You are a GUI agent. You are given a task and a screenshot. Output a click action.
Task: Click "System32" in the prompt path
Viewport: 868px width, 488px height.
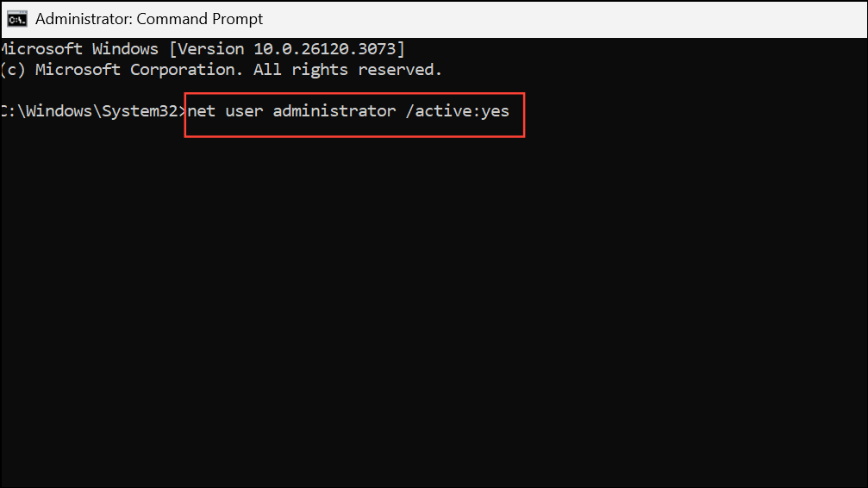click(x=140, y=110)
